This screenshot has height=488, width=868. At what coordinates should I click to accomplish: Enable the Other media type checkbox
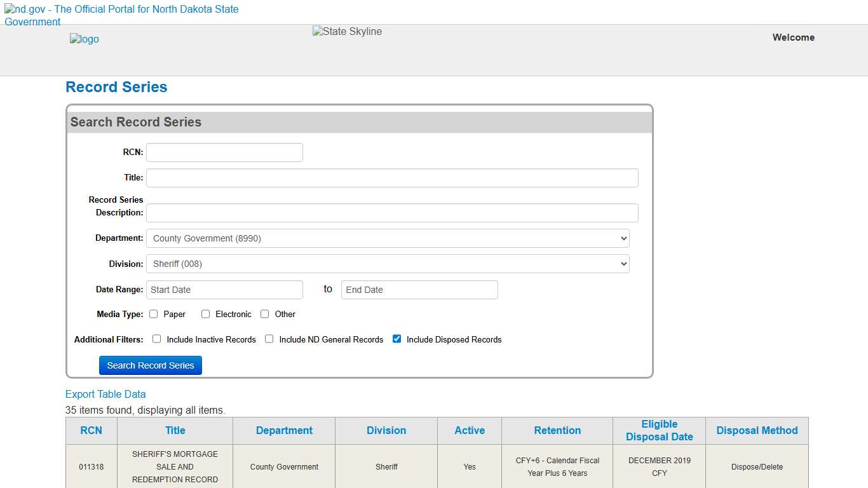point(264,313)
